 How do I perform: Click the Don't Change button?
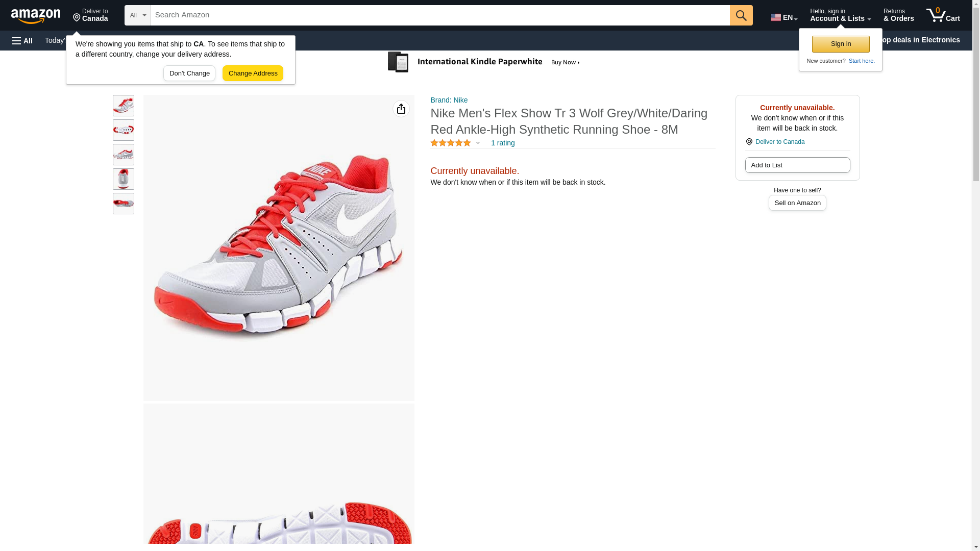tap(189, 73)
